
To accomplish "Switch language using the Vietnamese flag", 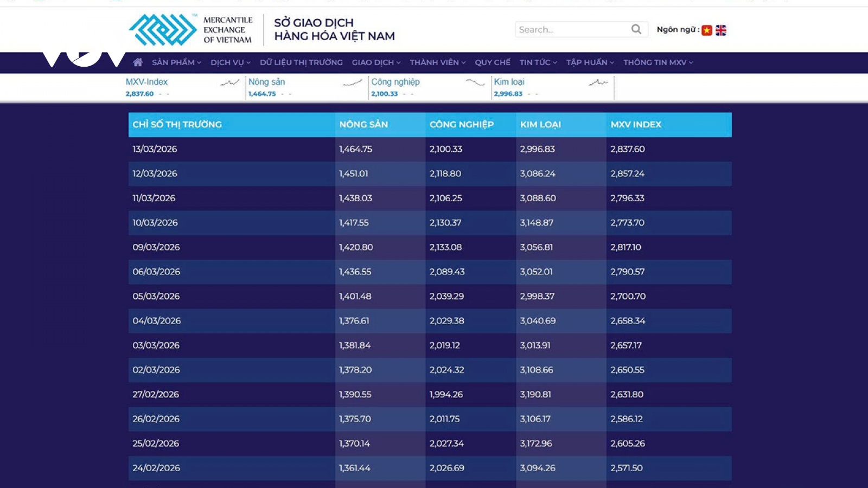I will 706,30.
